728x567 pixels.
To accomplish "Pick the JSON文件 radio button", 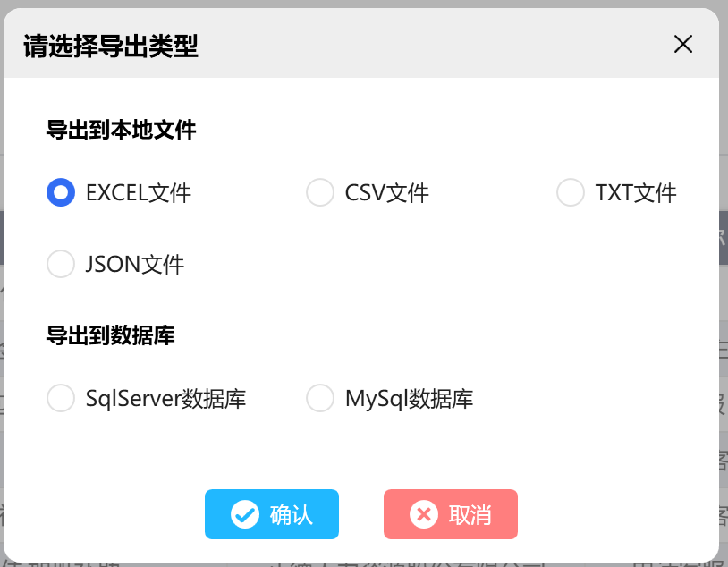I will (x=61, y=264).
